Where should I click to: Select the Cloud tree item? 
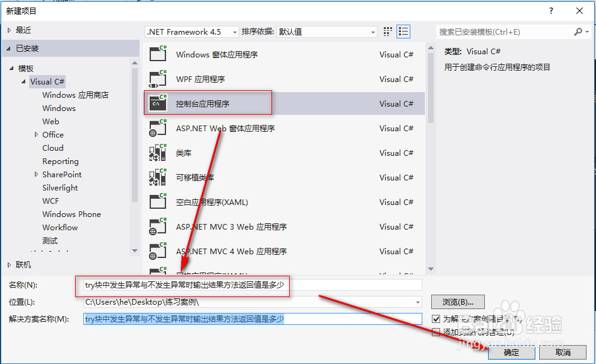pos(53,148)
